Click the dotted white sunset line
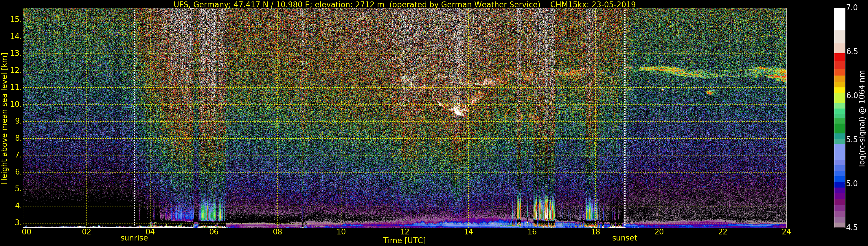The height and width of the screenshot is (246, 868). [624, 118]
